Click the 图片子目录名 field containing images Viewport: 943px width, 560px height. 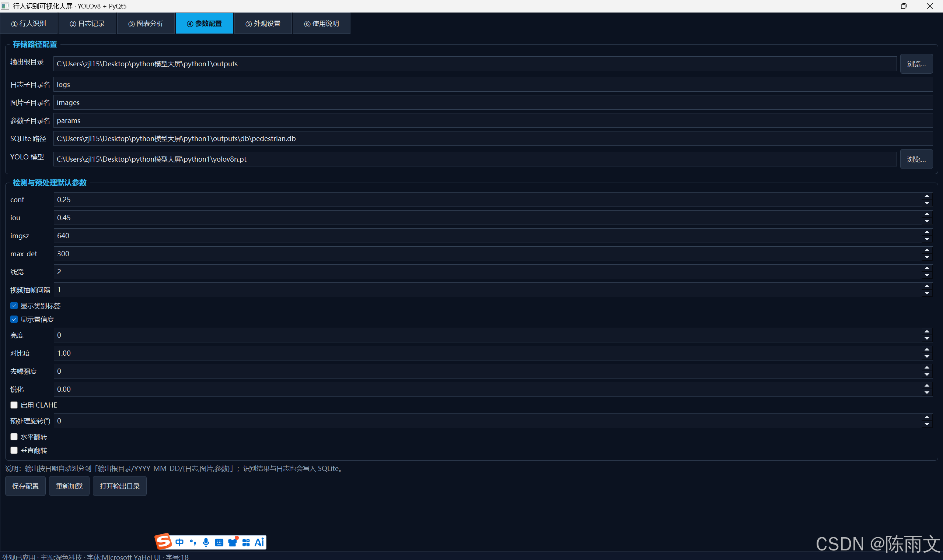(493, 103)
